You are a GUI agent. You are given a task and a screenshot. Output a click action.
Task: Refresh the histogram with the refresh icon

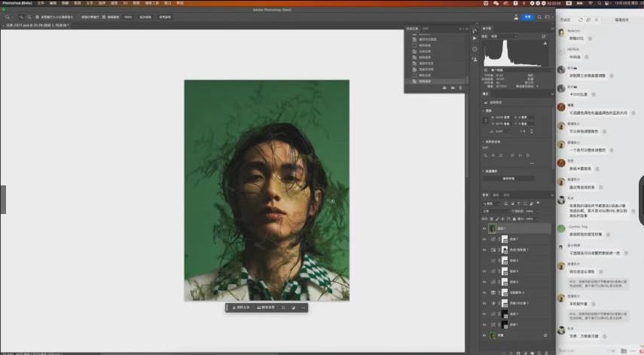(x=544, y=35)
